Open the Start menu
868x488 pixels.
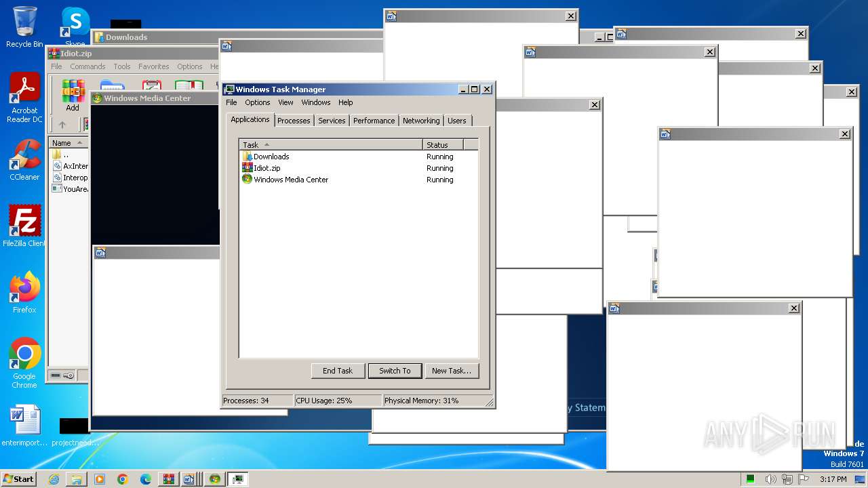pyautogui.click(x=19, y=479)
